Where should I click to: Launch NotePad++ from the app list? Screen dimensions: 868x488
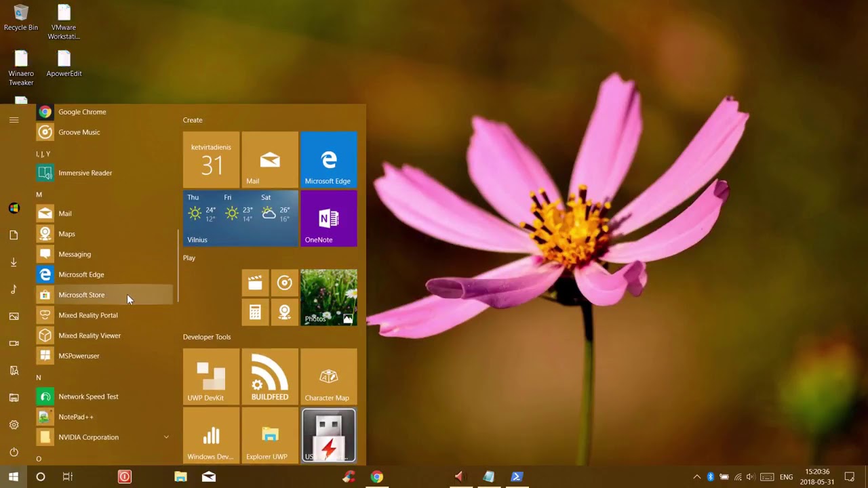(105, 417)
